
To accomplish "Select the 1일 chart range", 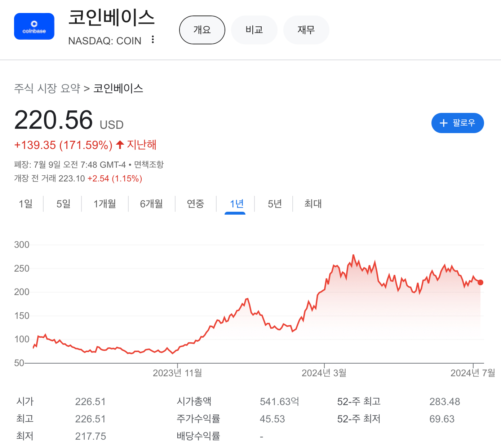I will point(26,204).
